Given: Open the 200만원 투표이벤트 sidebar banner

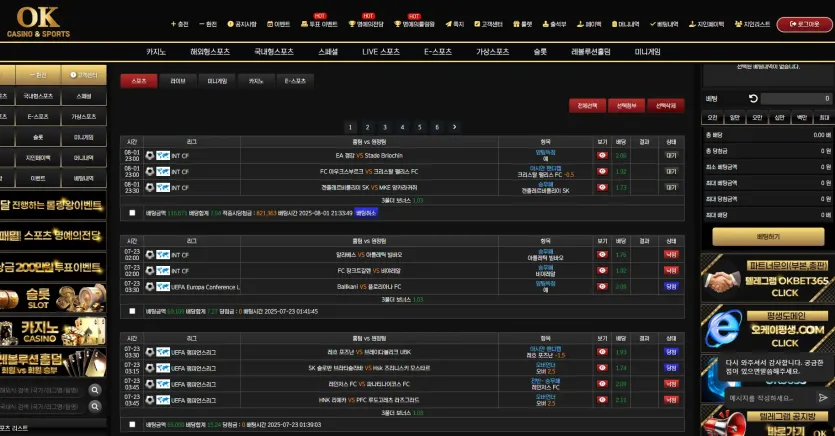Looking at the screenshot, I should (x=53, y=267).
